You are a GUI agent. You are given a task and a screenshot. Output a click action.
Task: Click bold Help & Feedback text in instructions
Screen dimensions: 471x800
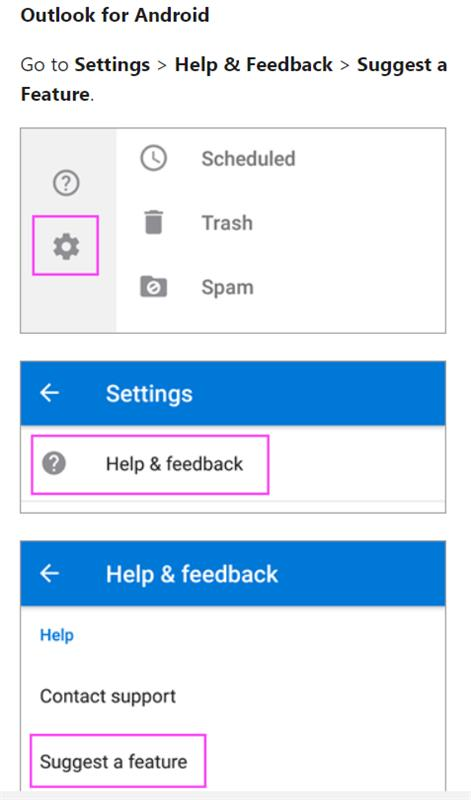click(254, 65)
